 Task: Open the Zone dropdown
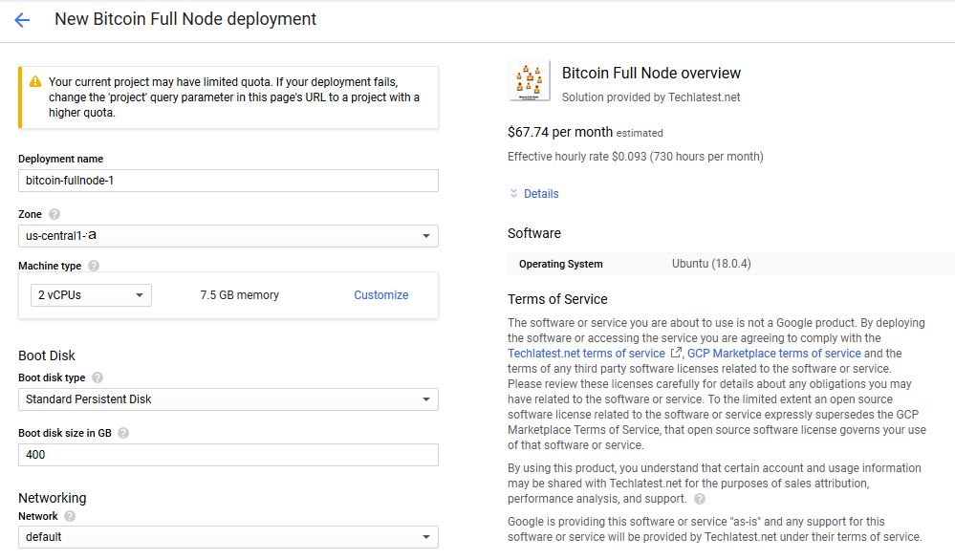pos(228,236)
